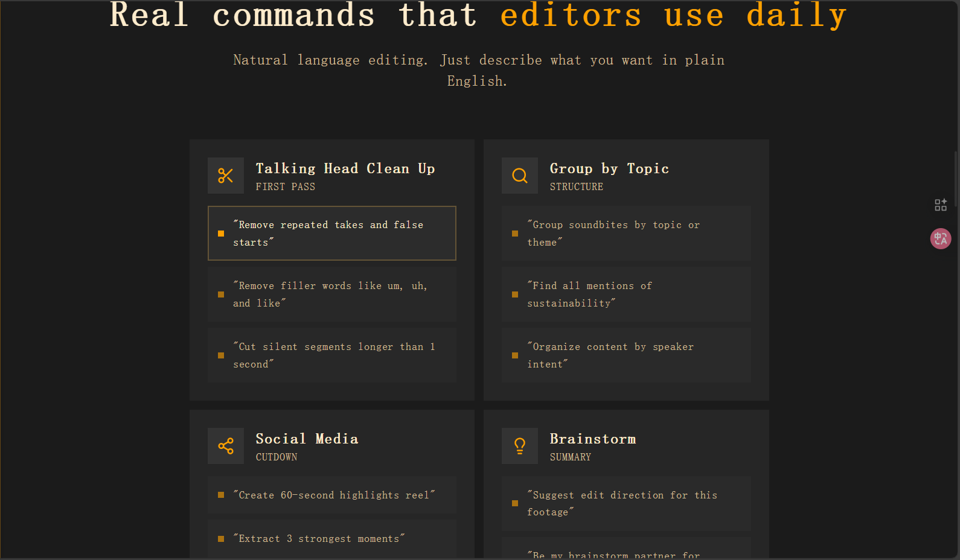Click the lightbulb icon for Brainstorm
This screenshot has height=560, width=960.
click(520, 446)
